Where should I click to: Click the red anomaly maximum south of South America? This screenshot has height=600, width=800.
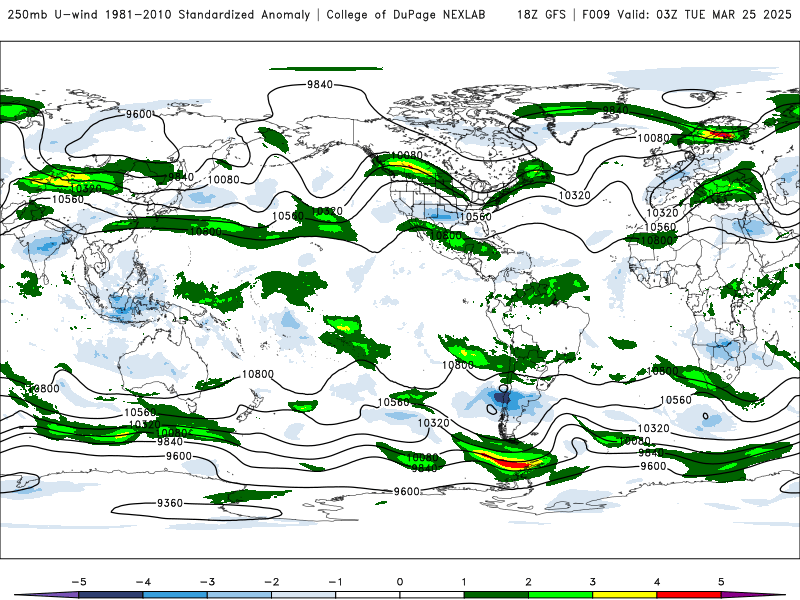510,462
